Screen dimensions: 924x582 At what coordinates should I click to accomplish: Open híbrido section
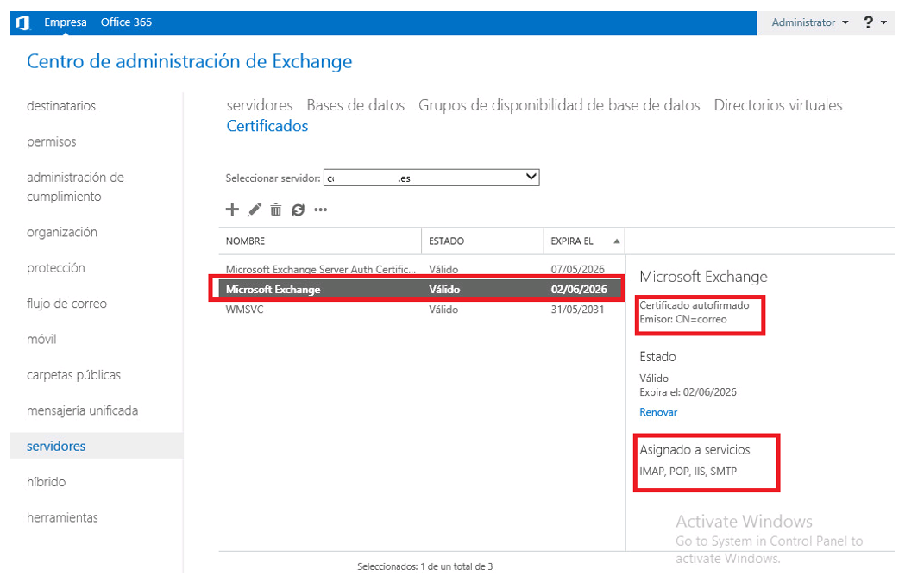coord(46,482)
